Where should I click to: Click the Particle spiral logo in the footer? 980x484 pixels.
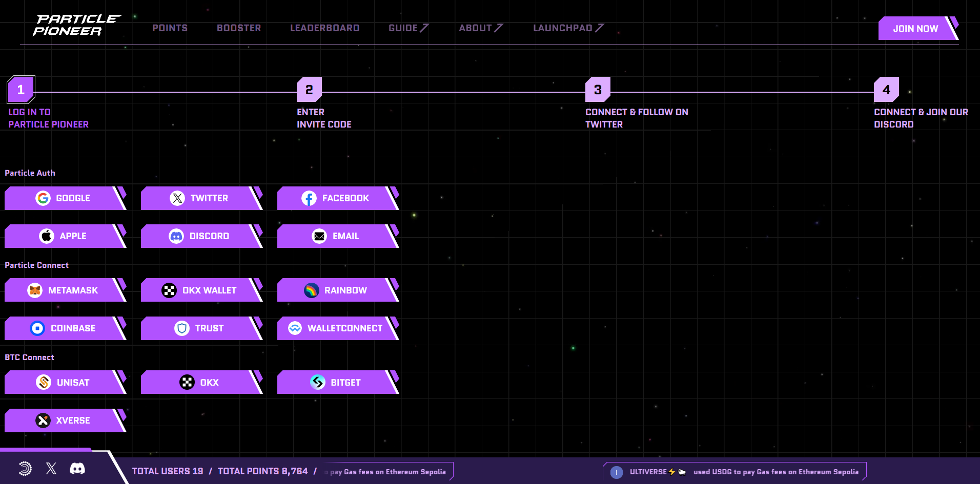click(x=24, y=469)
